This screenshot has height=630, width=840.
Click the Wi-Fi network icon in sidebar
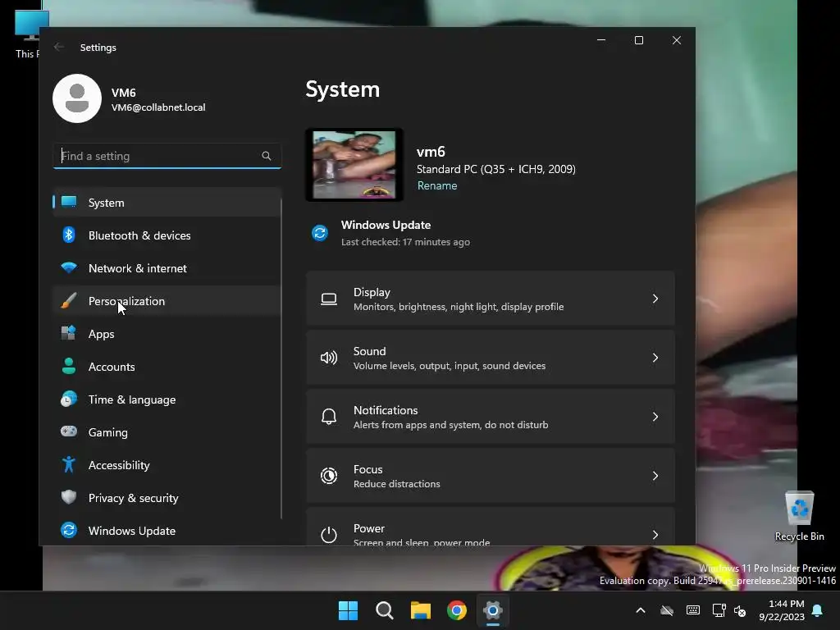[x=69, y=267]
